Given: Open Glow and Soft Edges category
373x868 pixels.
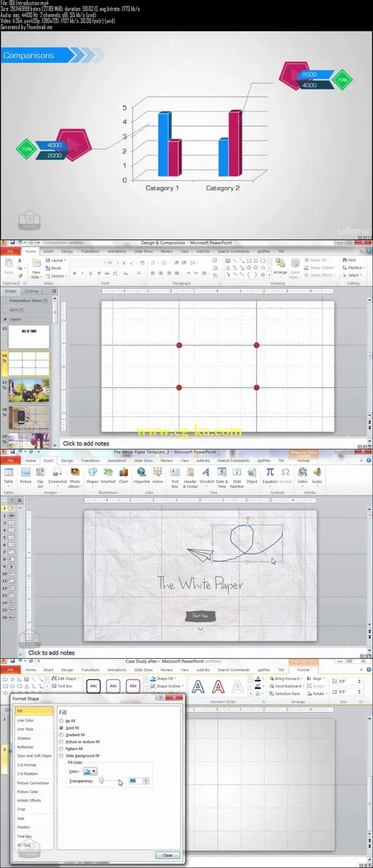Looking at the screenshot, I should click(x=34, y=756).
